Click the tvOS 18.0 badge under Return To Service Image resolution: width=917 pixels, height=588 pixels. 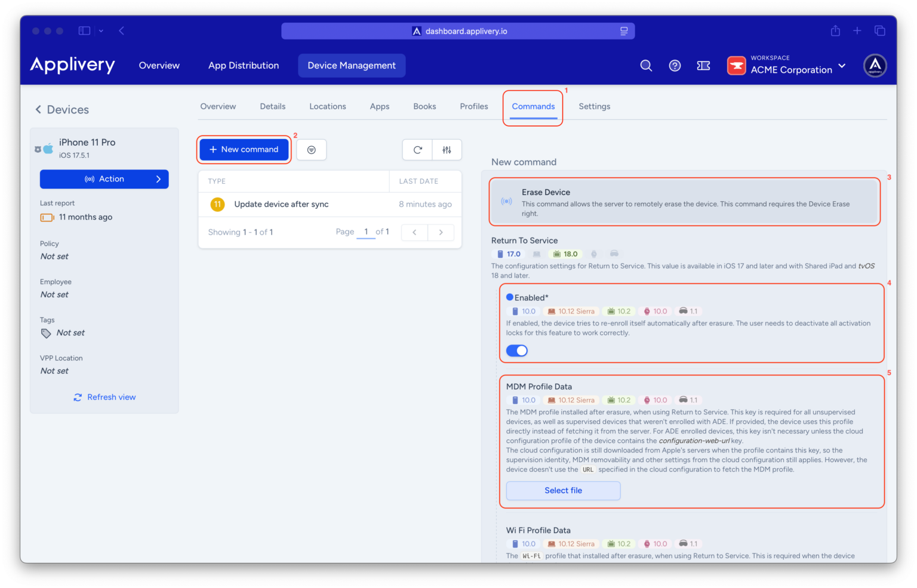(565, 254)
